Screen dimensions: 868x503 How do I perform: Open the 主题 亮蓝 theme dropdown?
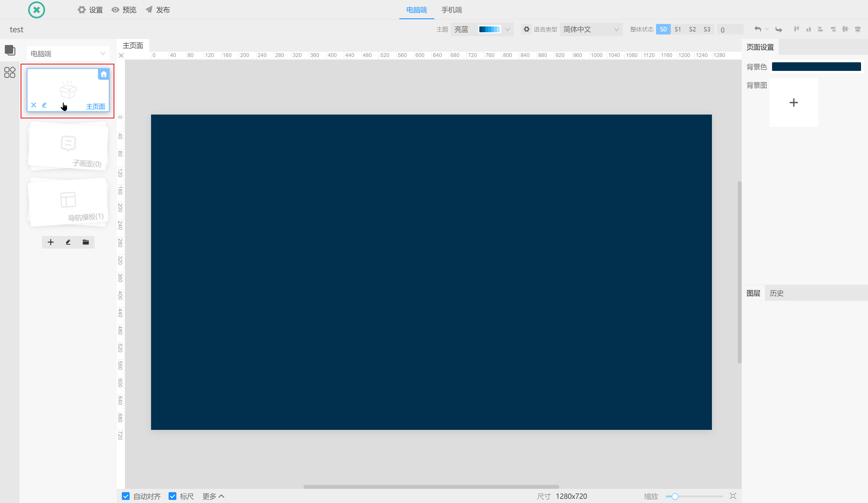pos(482,29)
